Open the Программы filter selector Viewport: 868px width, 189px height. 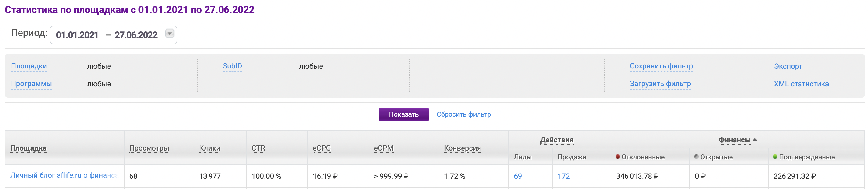[31, 84]
